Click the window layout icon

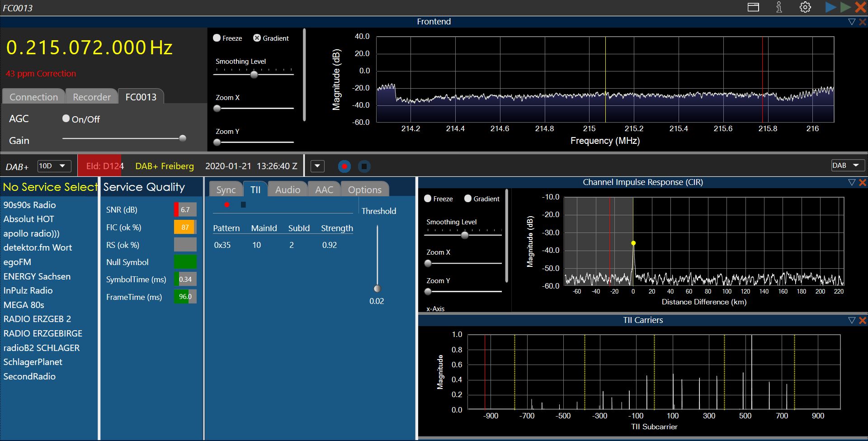coord(753,7)
